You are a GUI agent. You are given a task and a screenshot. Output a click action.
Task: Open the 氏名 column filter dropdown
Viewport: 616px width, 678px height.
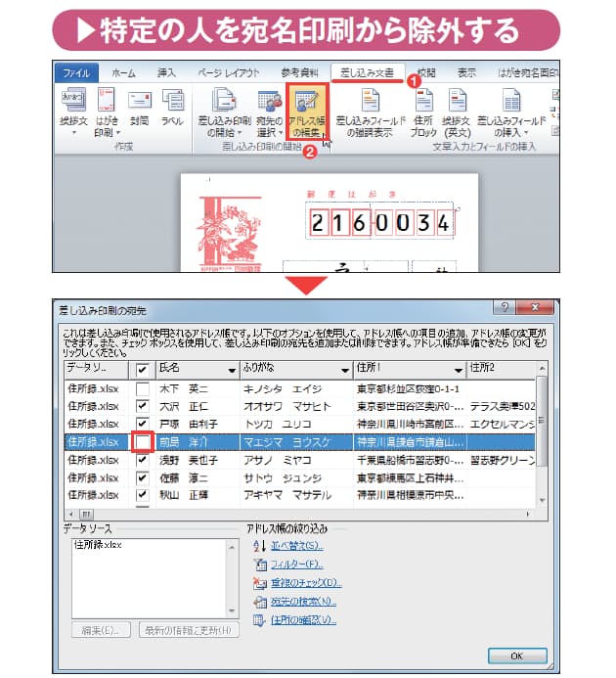tap(231, 371)
